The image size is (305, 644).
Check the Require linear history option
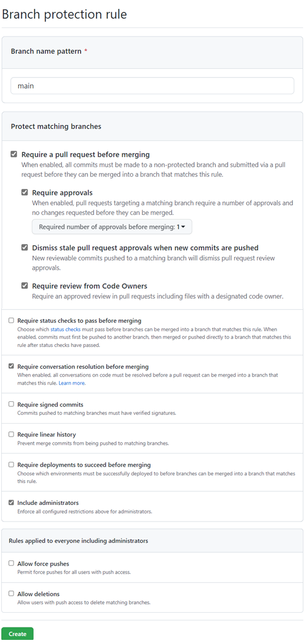click(x=12, y=434)
